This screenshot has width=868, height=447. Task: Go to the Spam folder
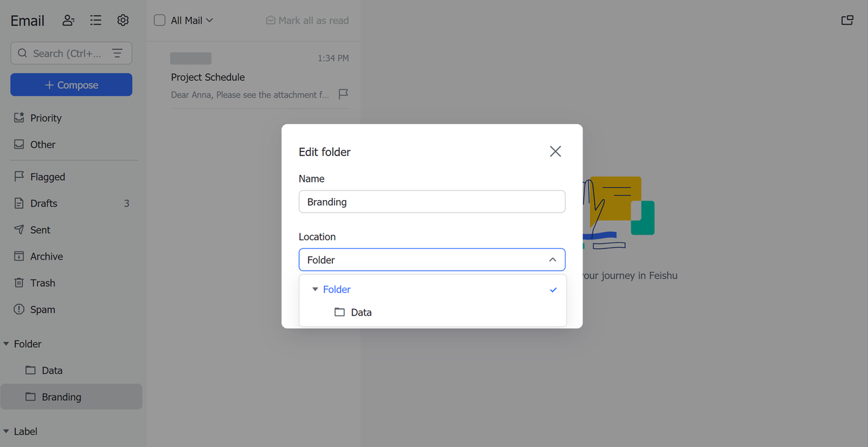[42, 309]
